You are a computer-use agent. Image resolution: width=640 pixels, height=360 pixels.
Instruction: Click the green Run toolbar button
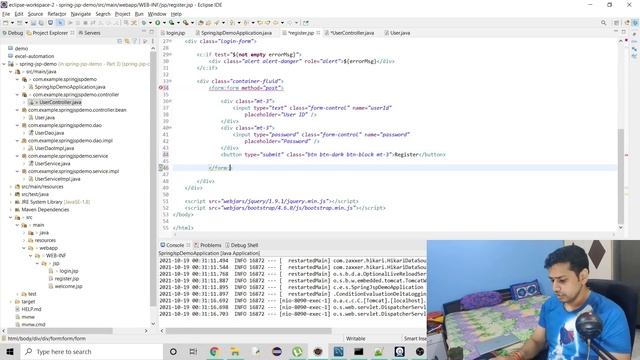pyautogui.click(x=158, y=23)
